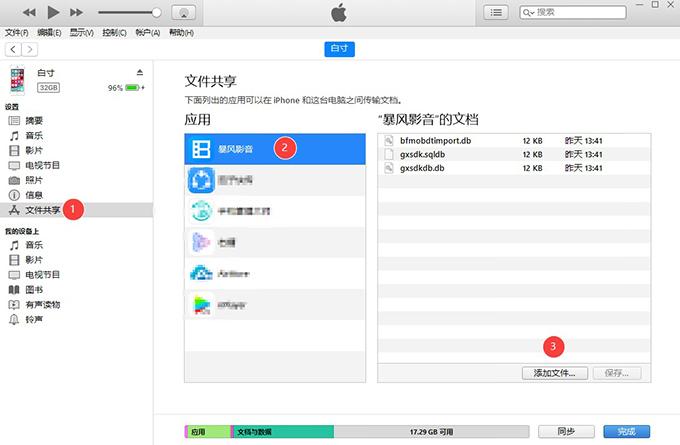The image size is (680, 445).
Task: Click the fast-forward button
Action: point(76,12)
